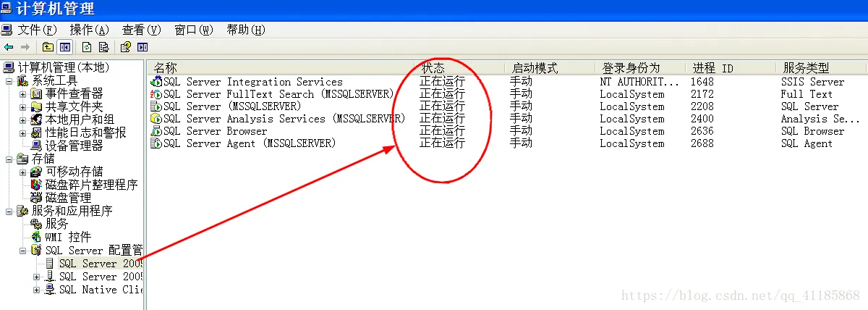This screenshot has height=310, width=868.
Task: Expand the SQL Native Client node
Action: 36,290
